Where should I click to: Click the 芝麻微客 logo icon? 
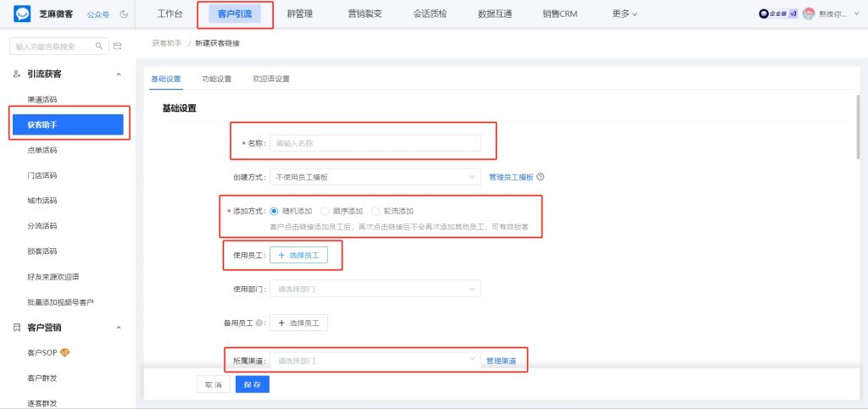coord(22,14)
